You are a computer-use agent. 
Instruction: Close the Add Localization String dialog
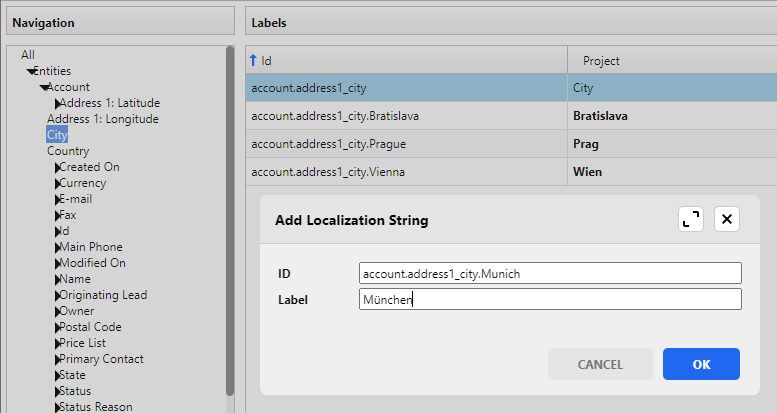click(727, 220)
